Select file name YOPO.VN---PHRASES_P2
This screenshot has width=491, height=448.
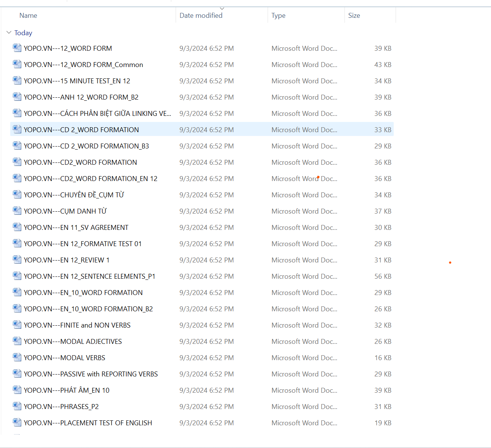61,407
